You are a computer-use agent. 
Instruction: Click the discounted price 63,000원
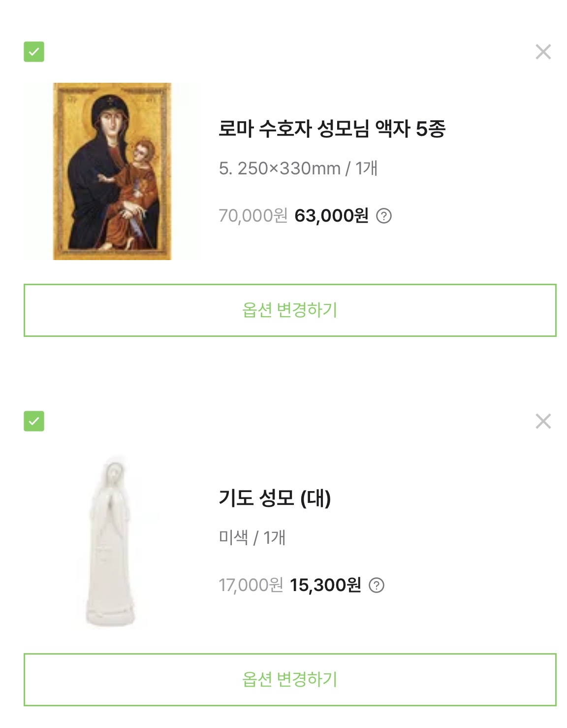pyautogui.click(x=331, y=216)
